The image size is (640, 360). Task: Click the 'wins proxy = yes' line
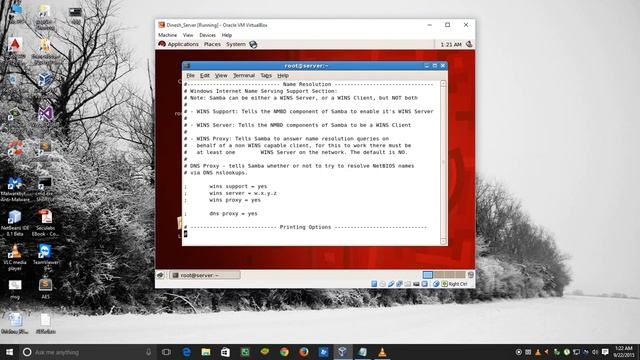[235, 200]
